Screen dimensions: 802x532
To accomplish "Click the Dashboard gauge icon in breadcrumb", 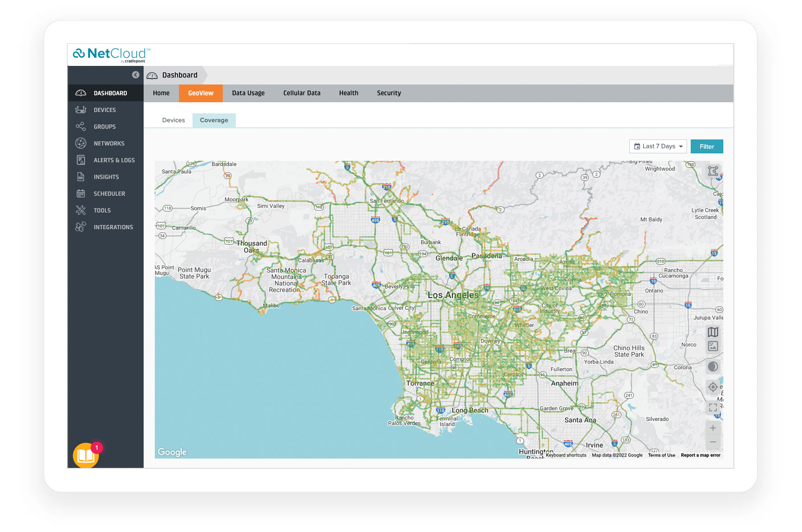I will [152, 75].
